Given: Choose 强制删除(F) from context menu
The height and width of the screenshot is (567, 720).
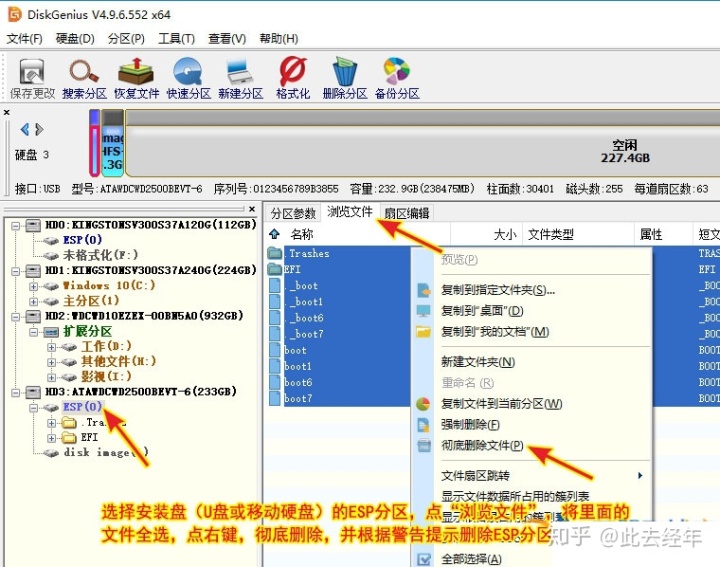Looking at the screenshot, I should click(470, 424).
